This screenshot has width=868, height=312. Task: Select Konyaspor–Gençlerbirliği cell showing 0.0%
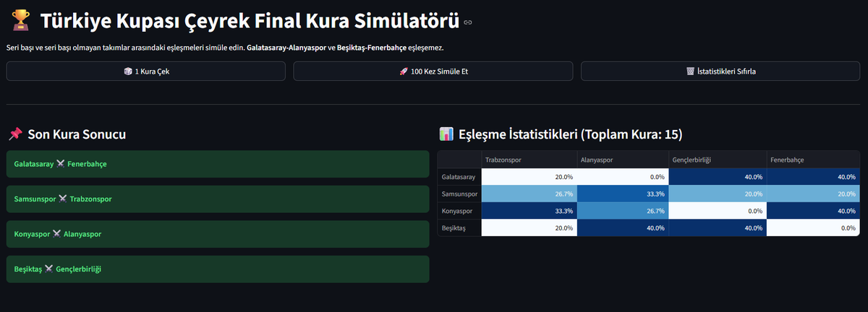click(718, 211)
